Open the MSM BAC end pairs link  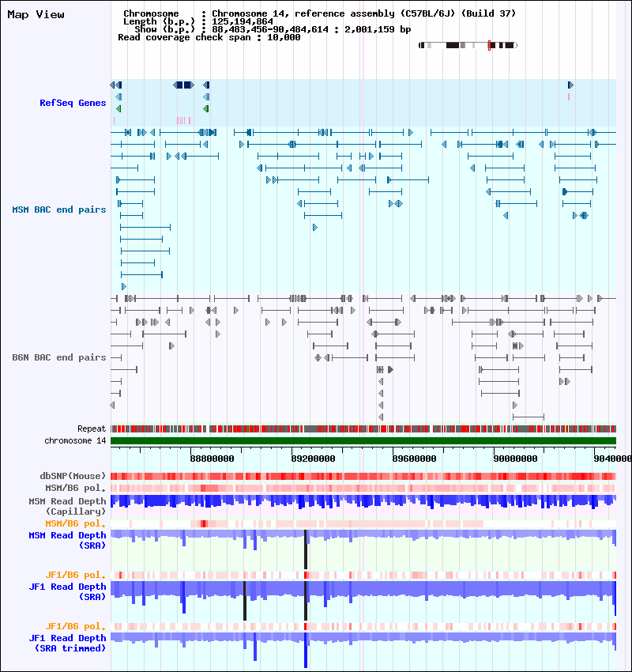click(x=59, y=210)
